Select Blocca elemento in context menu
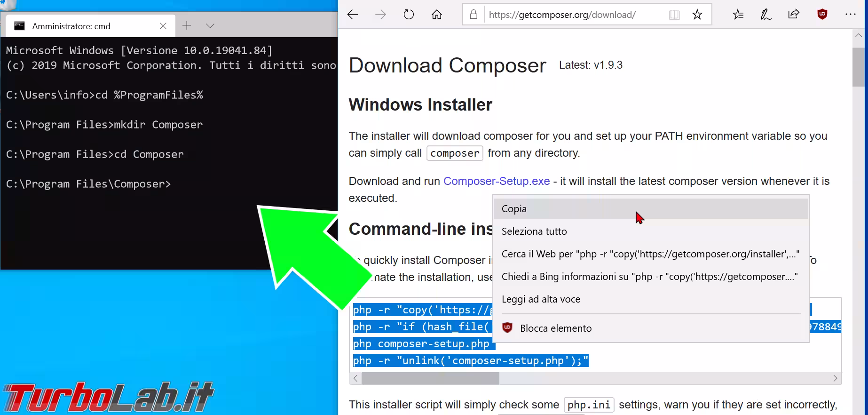868x415 pixels. pyautogui.click(x=651, y=328)
